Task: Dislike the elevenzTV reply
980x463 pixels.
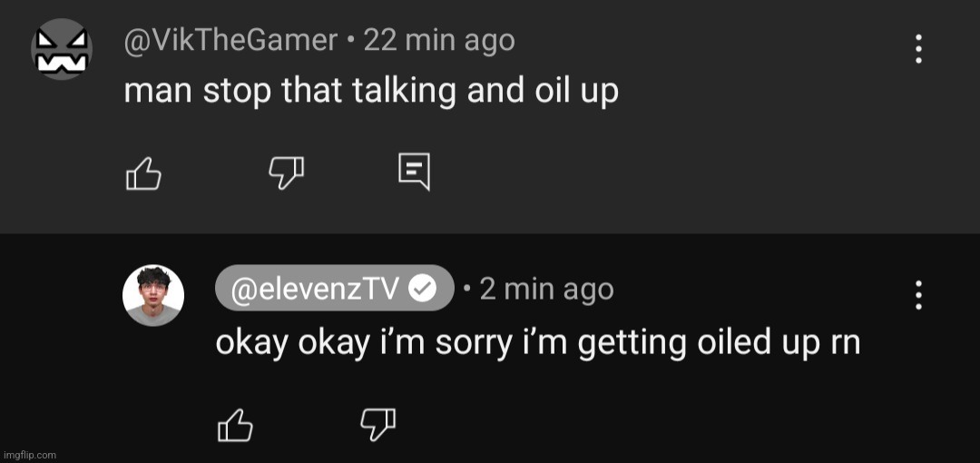Action: pyautogui.click(x=378, y=424)
